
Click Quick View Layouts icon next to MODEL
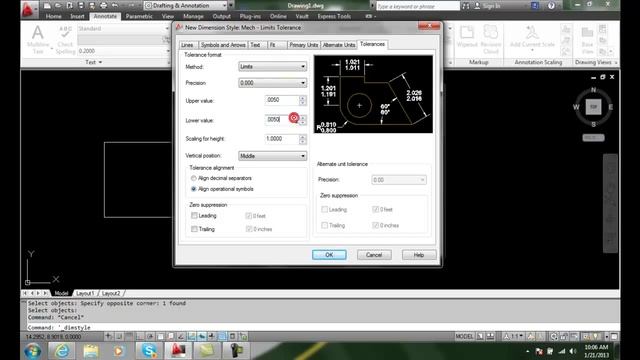(x=480, y=336)
